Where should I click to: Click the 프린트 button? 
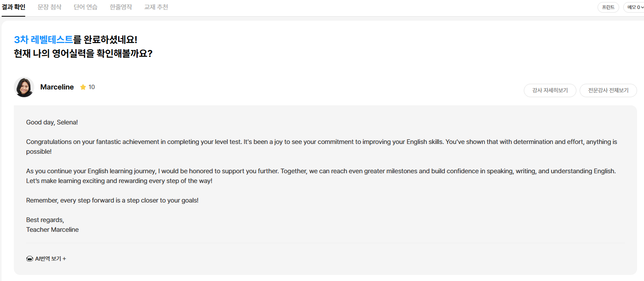click(608, 7)
